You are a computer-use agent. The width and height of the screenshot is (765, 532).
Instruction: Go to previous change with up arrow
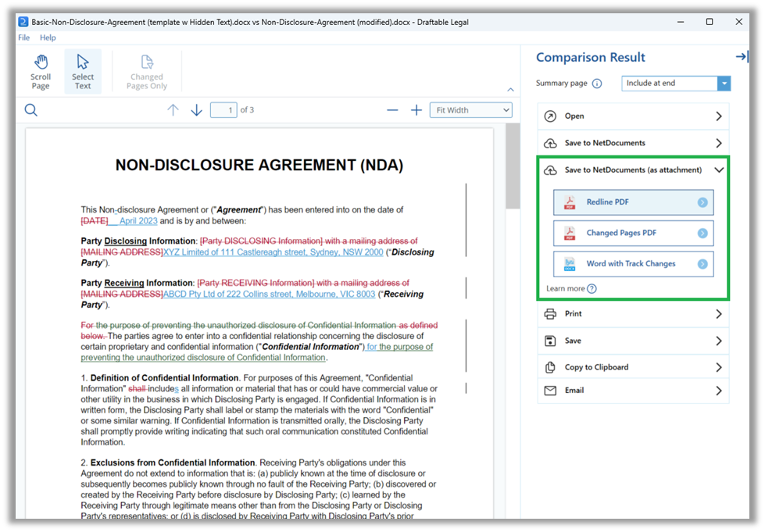173,110
